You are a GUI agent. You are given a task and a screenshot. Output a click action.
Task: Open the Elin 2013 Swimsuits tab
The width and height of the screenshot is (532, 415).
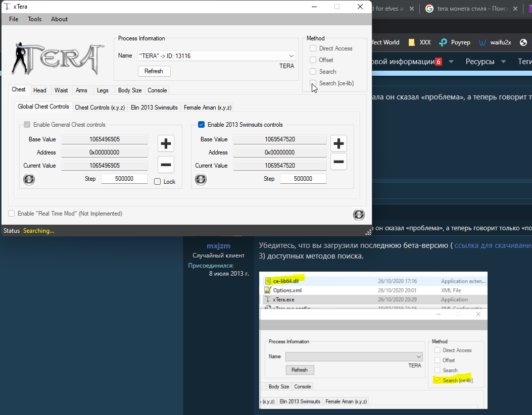pyautogui.click(x=154, y=108)
